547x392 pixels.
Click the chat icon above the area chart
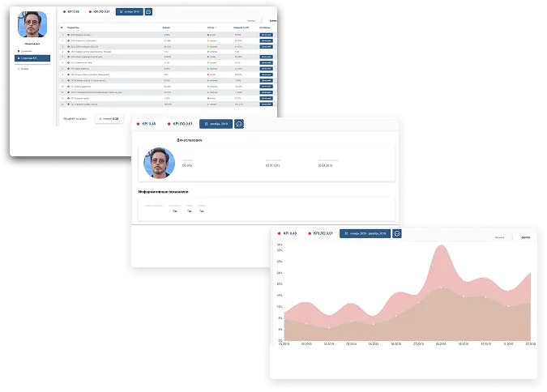click(397, 233)
